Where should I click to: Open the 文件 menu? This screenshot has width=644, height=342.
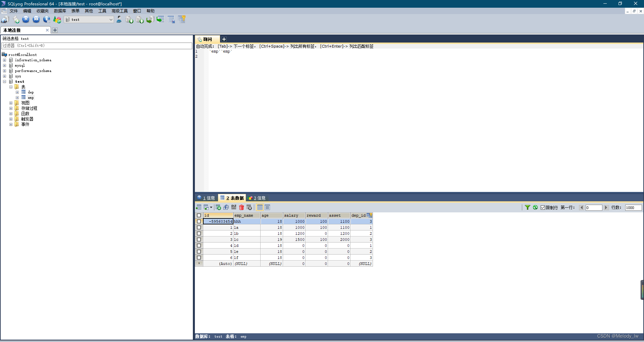tap(14, 11)
